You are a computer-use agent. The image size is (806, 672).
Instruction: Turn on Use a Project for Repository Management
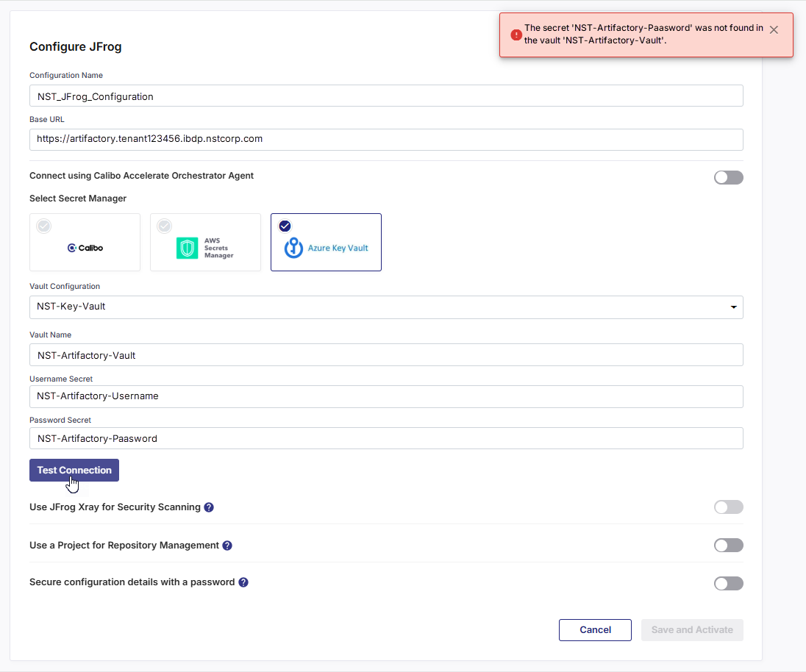coord(728,545)
